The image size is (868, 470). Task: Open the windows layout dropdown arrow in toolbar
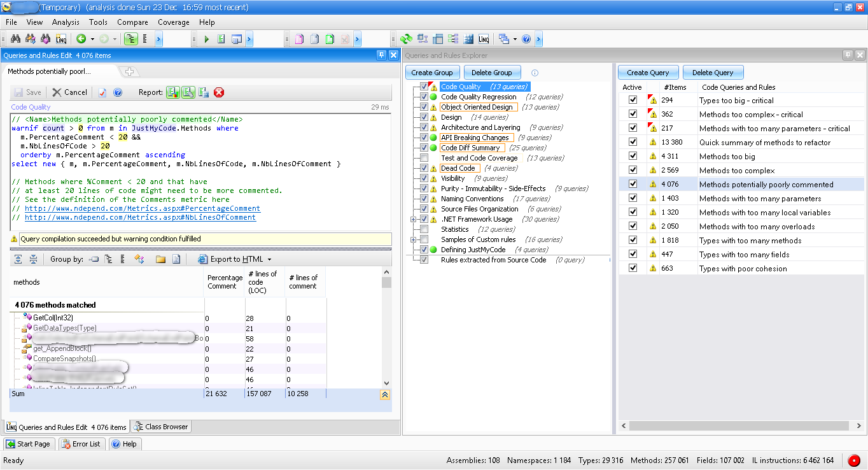tap(515, 39)
